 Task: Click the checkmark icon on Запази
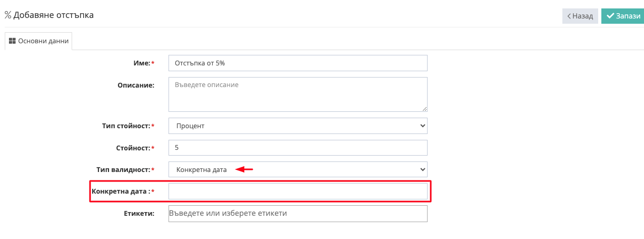tap(610, 16)
